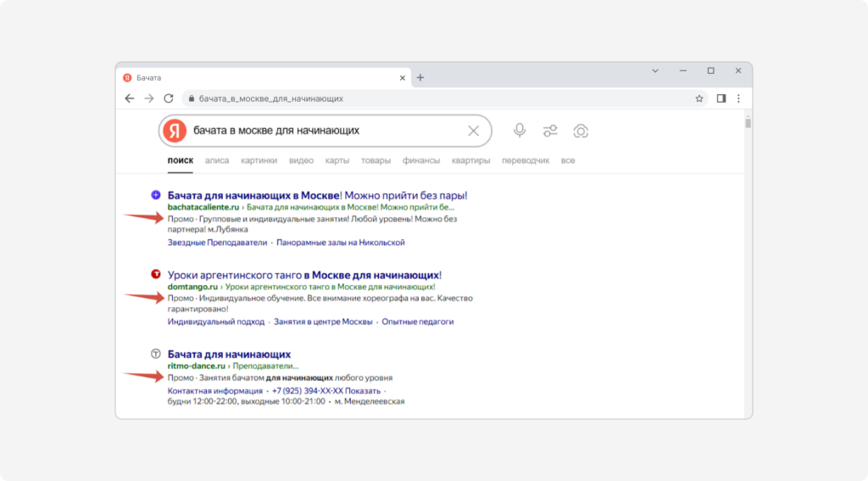Search by image with camera icon
The image size is (868, 481).
tap(580, 131)
